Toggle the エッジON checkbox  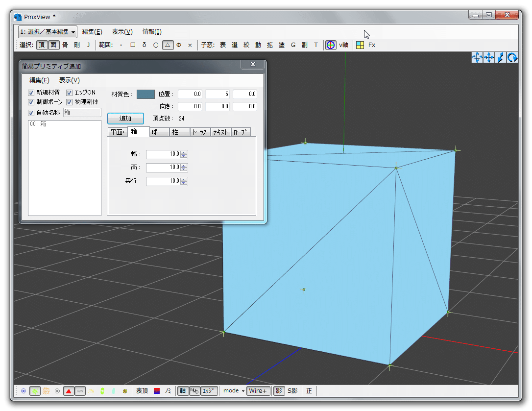click(x=70, y=93)
